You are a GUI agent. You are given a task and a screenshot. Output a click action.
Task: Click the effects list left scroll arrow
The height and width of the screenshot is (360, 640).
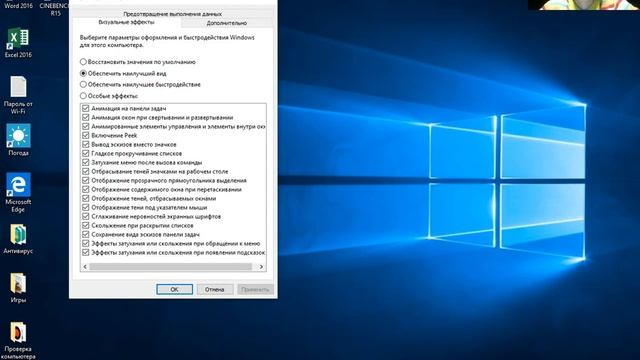[85, 267]
